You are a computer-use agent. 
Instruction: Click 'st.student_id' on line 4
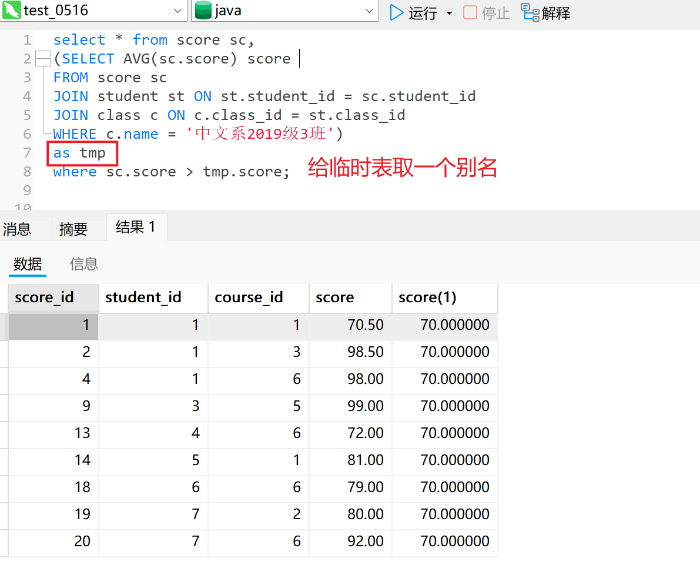277,96
